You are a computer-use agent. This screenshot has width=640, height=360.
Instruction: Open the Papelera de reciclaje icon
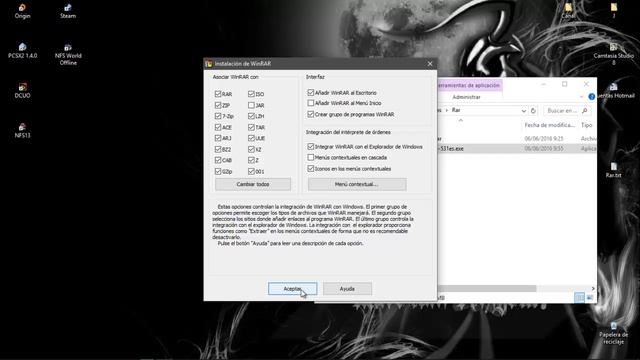coord(613,333)
